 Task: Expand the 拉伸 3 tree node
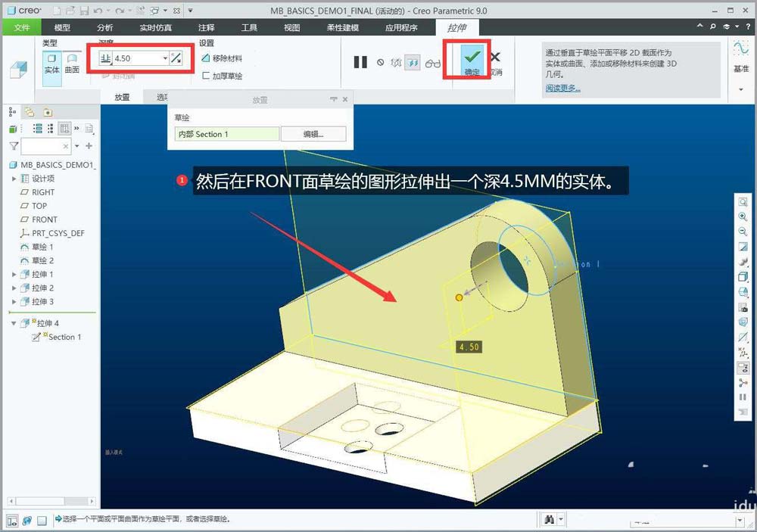click(14, 302)
